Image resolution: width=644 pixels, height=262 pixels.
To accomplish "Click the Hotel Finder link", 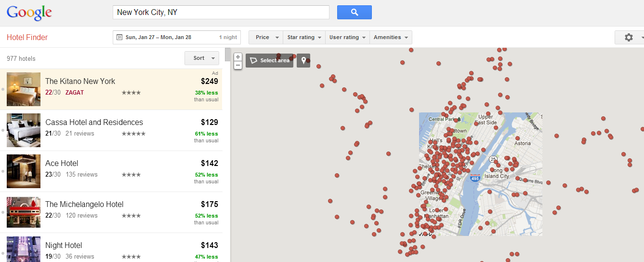I will coord(27,37).
